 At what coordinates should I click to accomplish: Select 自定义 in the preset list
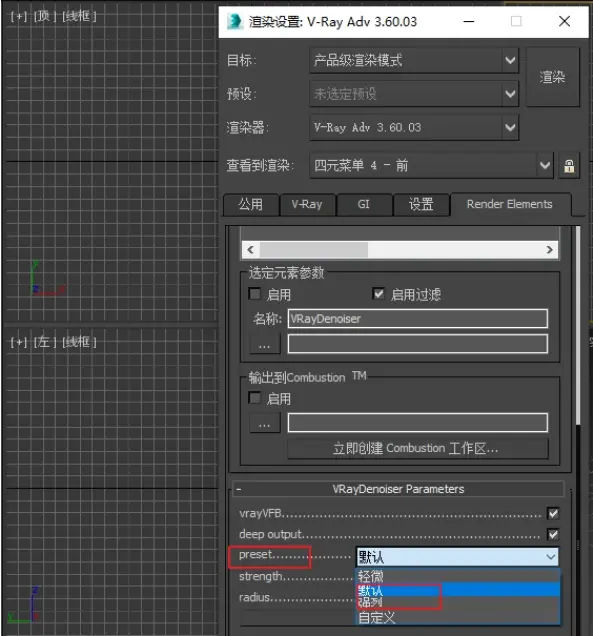pyautogui.click(x=458, y=617)
